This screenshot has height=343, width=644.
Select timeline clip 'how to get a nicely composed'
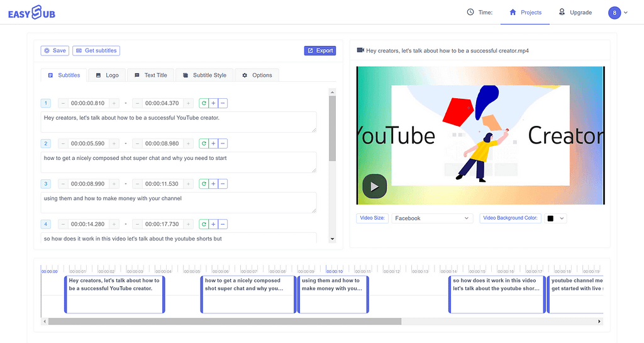(248, 295)
